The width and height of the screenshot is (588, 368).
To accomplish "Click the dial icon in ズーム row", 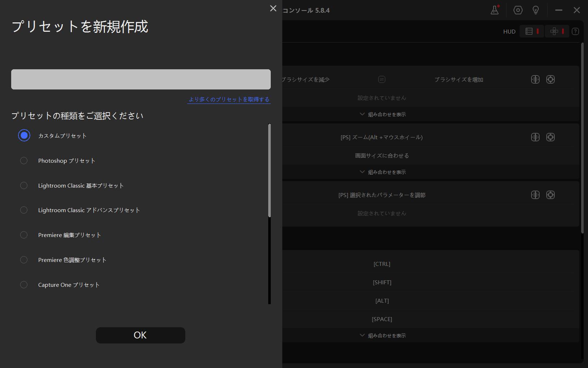I will click(x=535, y=137).
